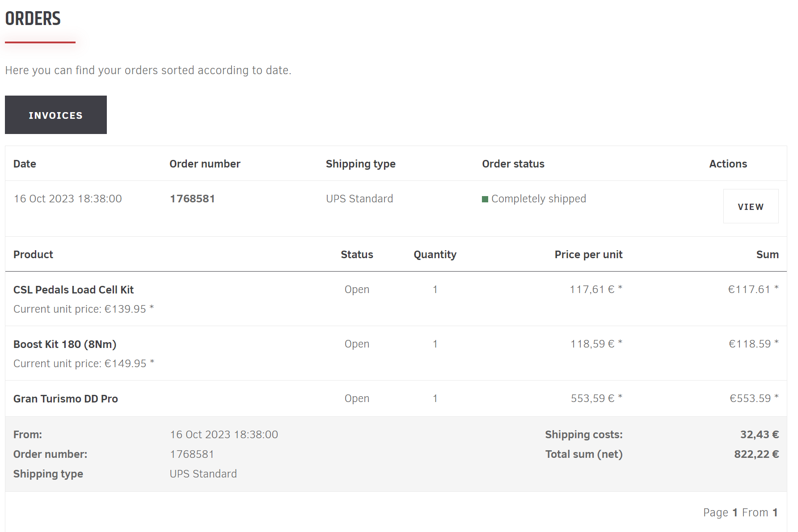Click the CSL Pedals Load Cell Kit product

tap(74, 290)
